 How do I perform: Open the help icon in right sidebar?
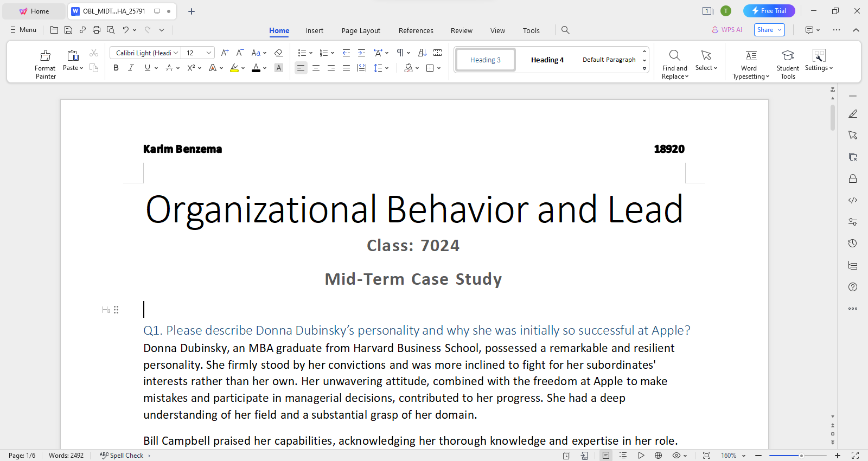tap(853, 287)
